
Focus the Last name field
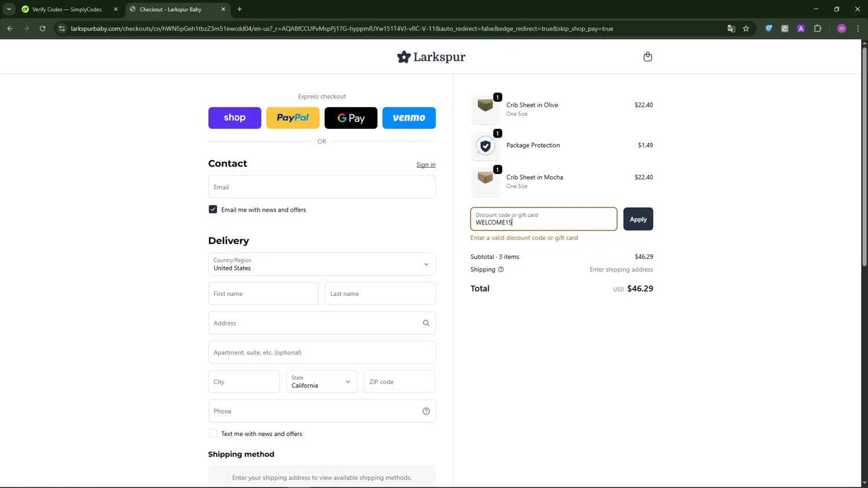click(380, 294)
